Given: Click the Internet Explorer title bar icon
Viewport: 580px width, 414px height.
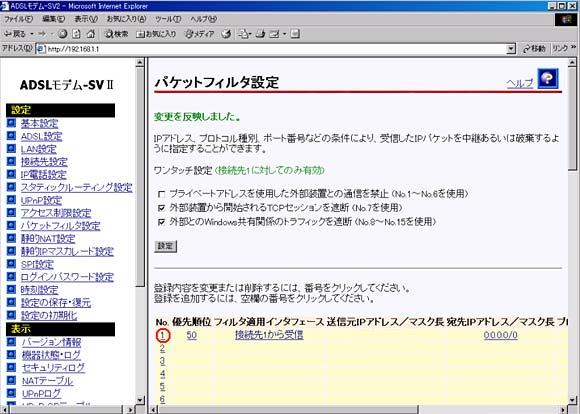Looking at the screenshot, I should point(5,6).
